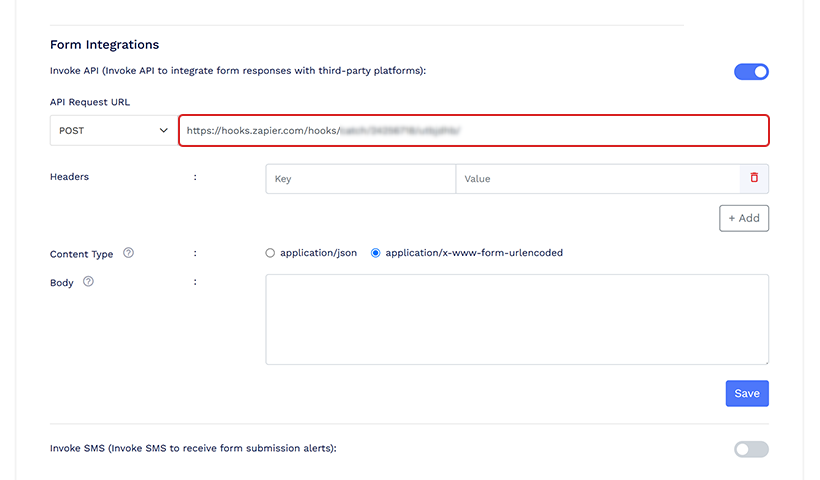820x480 pixels.
Task: Save the form integration settings
Action: (x=747, y=393)
